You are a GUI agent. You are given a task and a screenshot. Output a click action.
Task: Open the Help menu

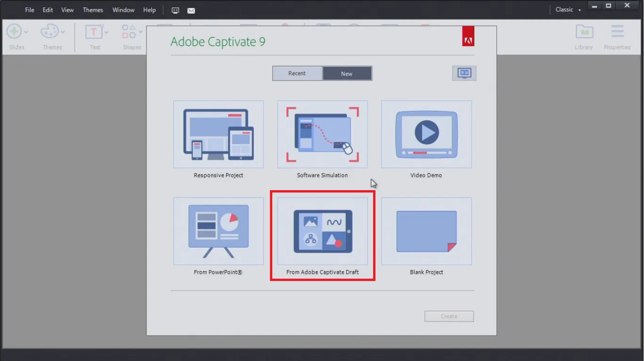[149, 10]
